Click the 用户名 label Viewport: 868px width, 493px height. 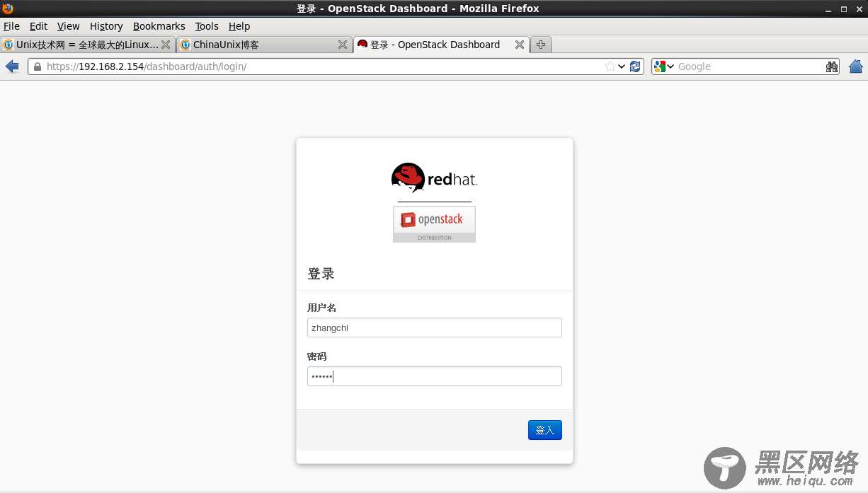(321, 308)
